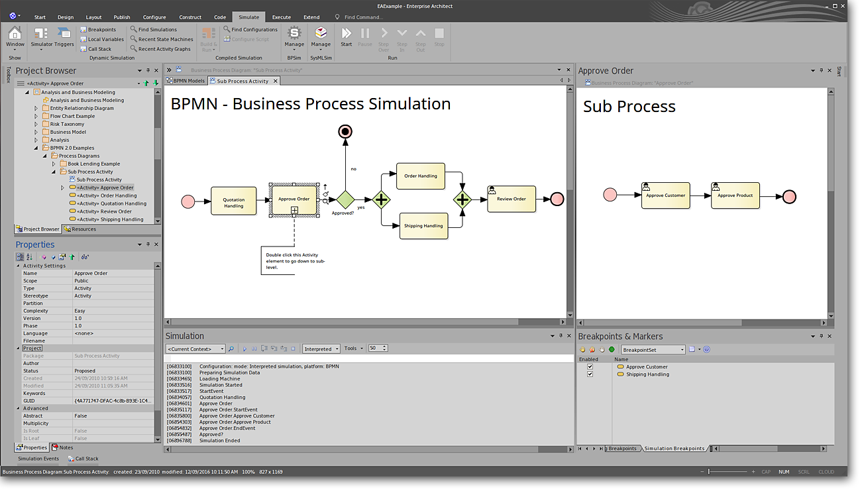Disable the Shipping Handling breakpoint checkbox

(x=590, y=374)
